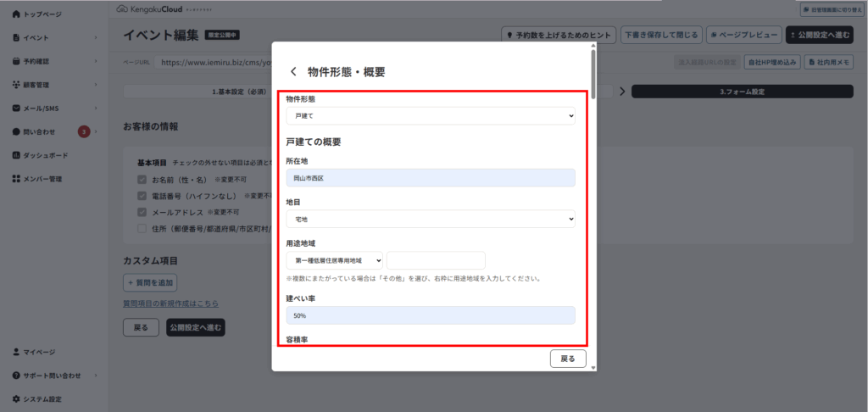Viewport: 868px width, 412px height.
Task: Click top-right 公開設定へ進む button
Action: [x=820, y=35]
